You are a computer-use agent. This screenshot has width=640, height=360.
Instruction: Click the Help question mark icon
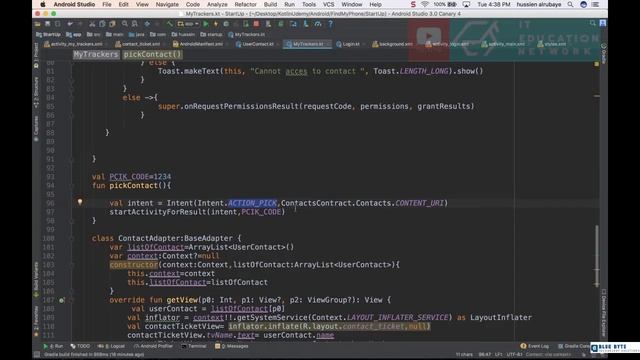330,24
